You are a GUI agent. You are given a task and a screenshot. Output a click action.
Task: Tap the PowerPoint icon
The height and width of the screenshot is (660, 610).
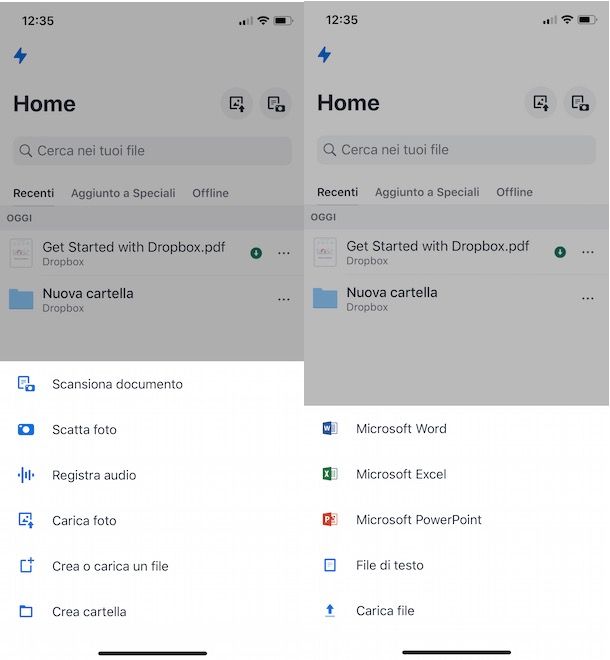330,520
